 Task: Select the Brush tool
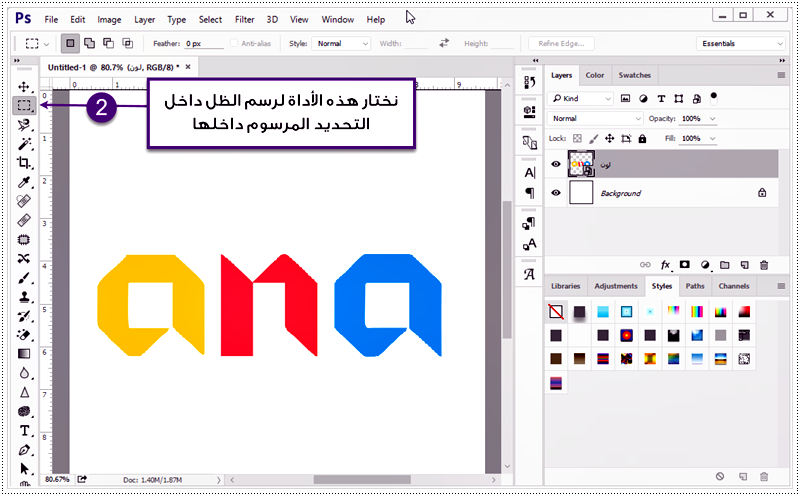(x=23, y=278)
